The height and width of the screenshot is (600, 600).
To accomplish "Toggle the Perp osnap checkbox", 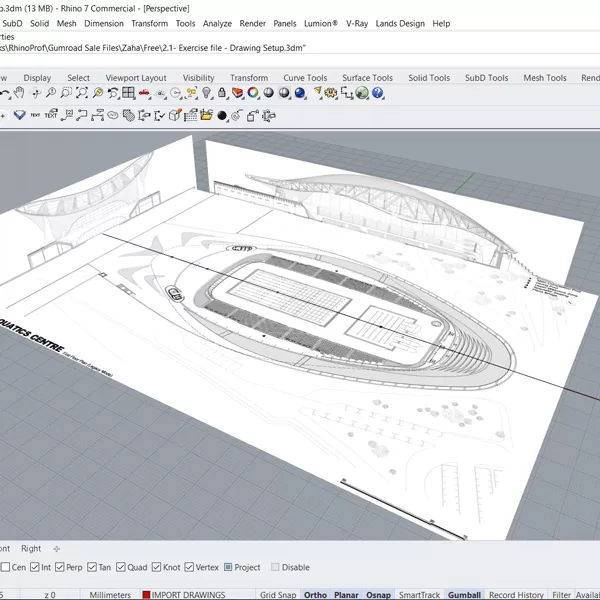I will [x=59, y=567].
